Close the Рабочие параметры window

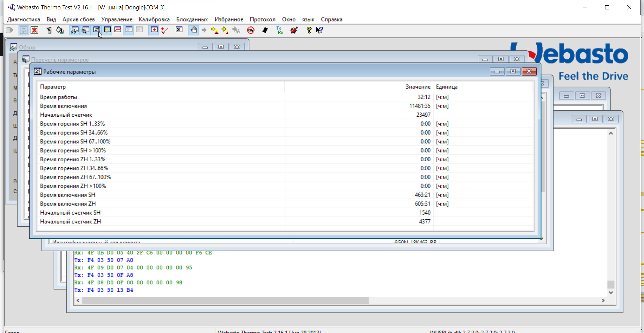[529, 71]
